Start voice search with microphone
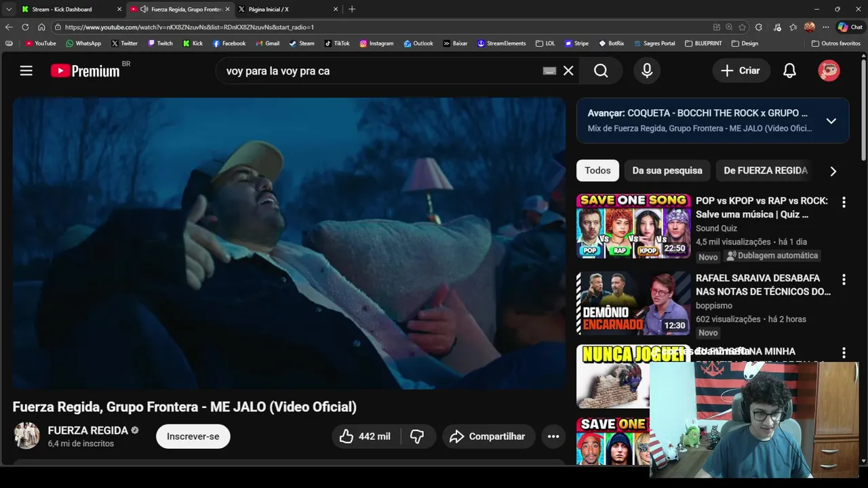The width and height of the screenshot is (868, 488). [x=647, y=70]
